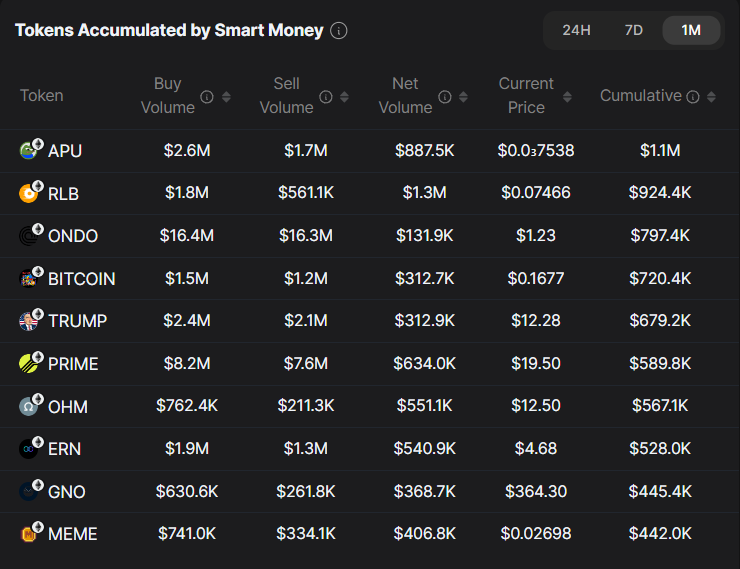Open the TRUMP token name
This screenshot has width=740, height=569.
tap(78, 321)
